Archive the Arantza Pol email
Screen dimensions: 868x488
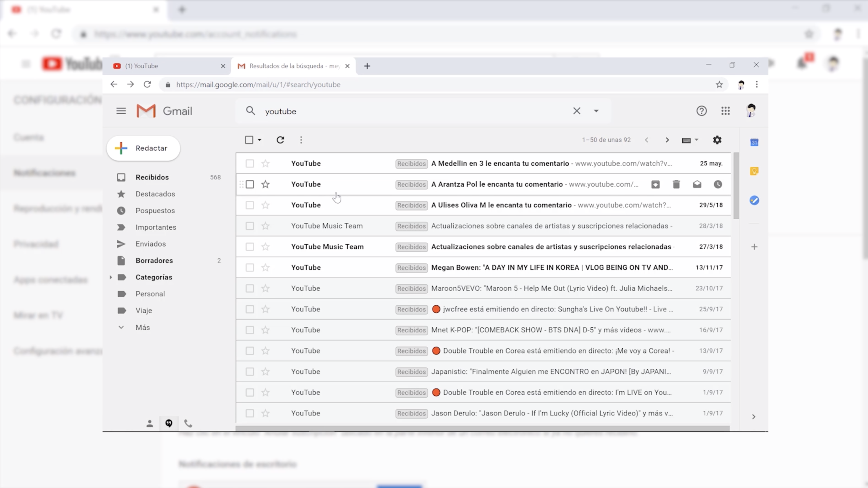point(655,184)
